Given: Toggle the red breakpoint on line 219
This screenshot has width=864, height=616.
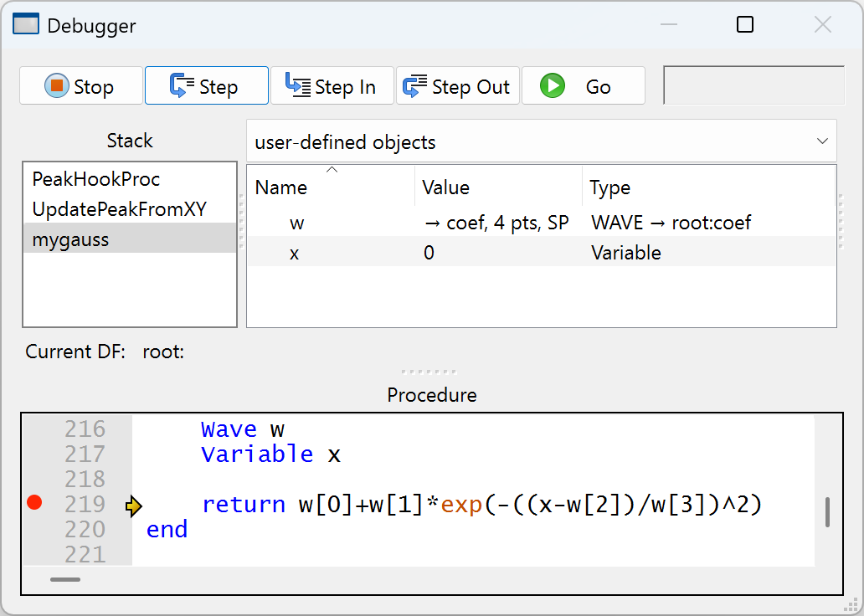Looking at the screenshot, I should coord(34,503).
